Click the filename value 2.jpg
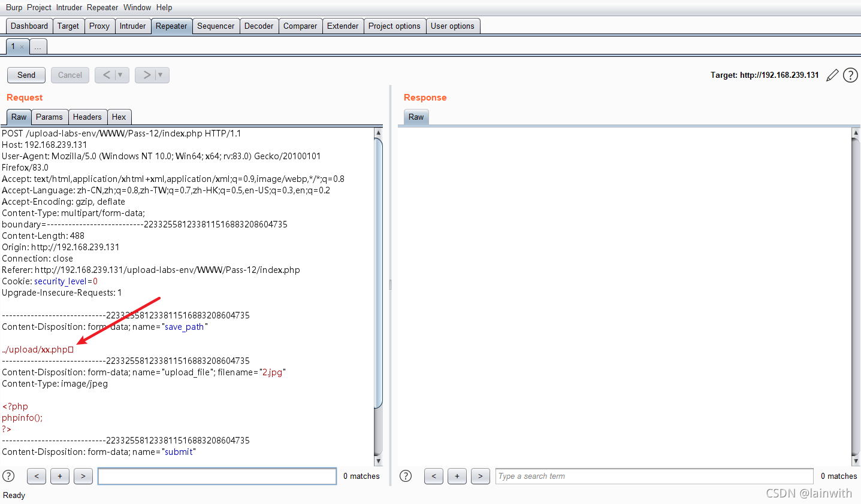This screenshot has width=861, height=504. pyautogui.click(x=272, y=372)
